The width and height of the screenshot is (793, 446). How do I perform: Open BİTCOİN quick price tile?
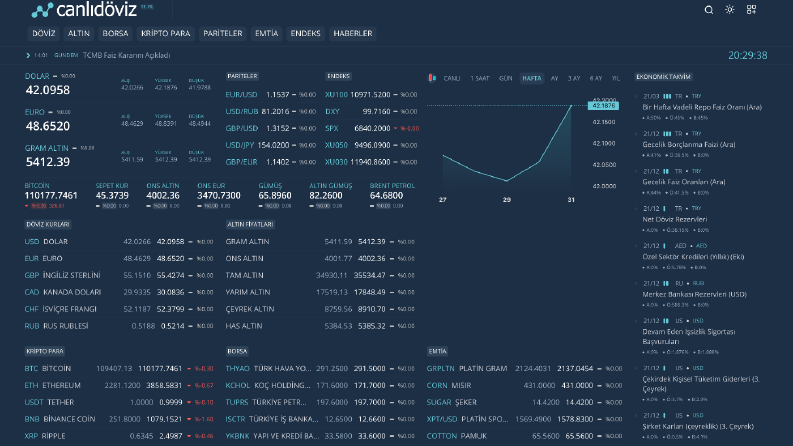(x=51, y=195)
